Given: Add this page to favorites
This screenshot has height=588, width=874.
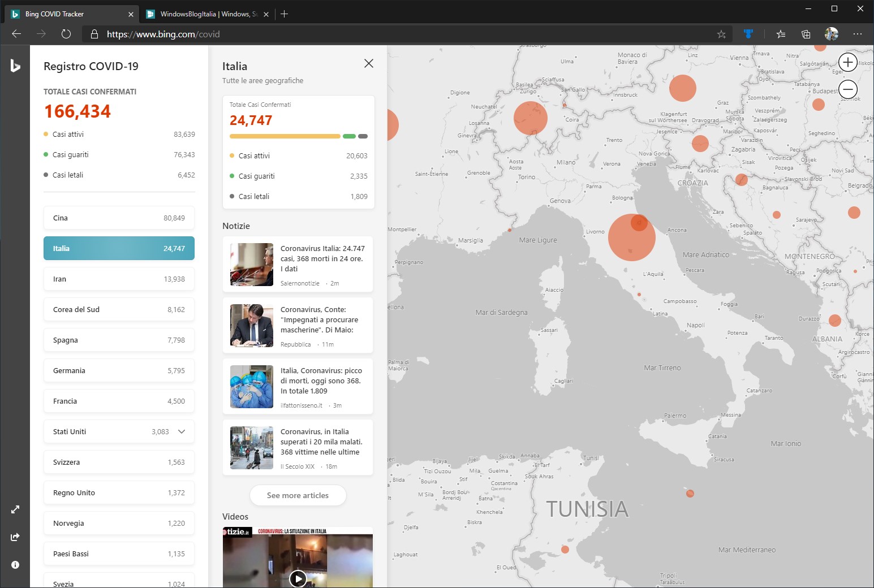Looking at the screenshot, I should 721,34.
